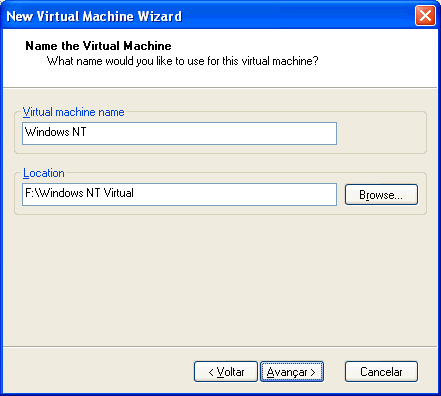Click the 'Windows NT' text in name field
The width and height of the screenshot is (441, 396).
pos(56,132)
